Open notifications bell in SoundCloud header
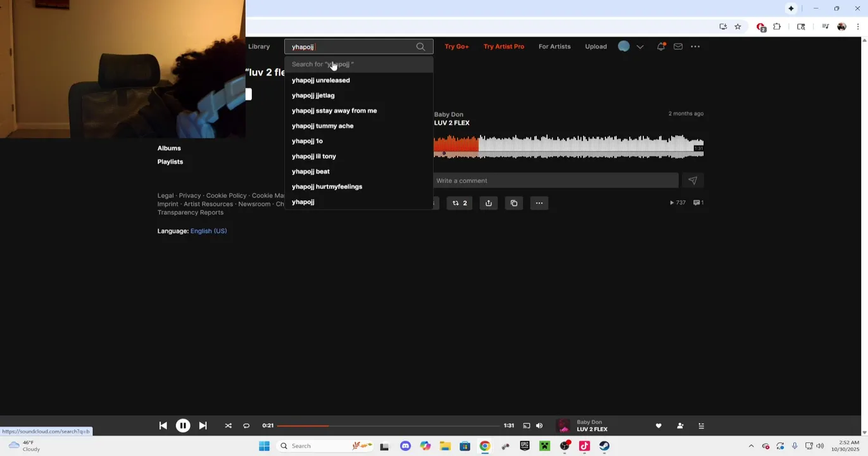The width and height of the screenshot is (868, 456). tap(661, 47)
